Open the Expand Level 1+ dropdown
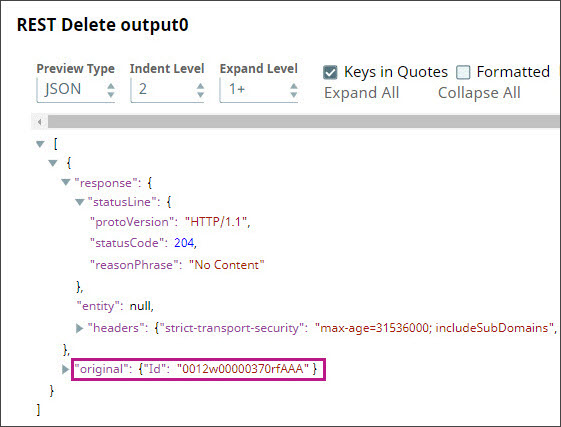 259,89
